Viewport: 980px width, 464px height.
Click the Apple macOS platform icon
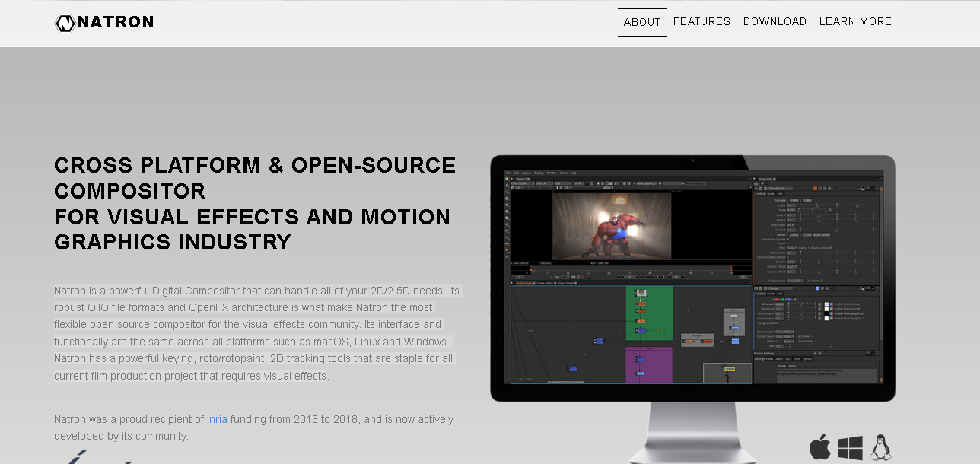click(x=820, y=447)
